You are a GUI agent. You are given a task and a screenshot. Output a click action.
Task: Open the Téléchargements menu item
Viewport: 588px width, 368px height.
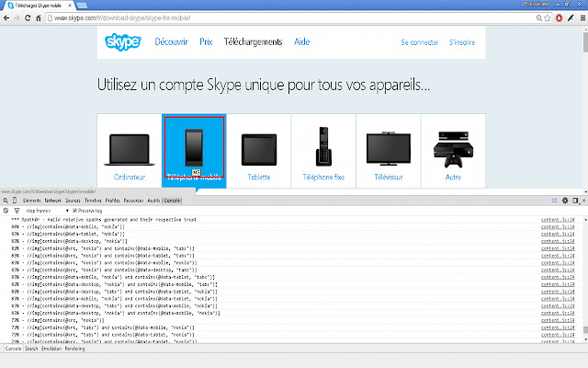(x=254, y=41)
